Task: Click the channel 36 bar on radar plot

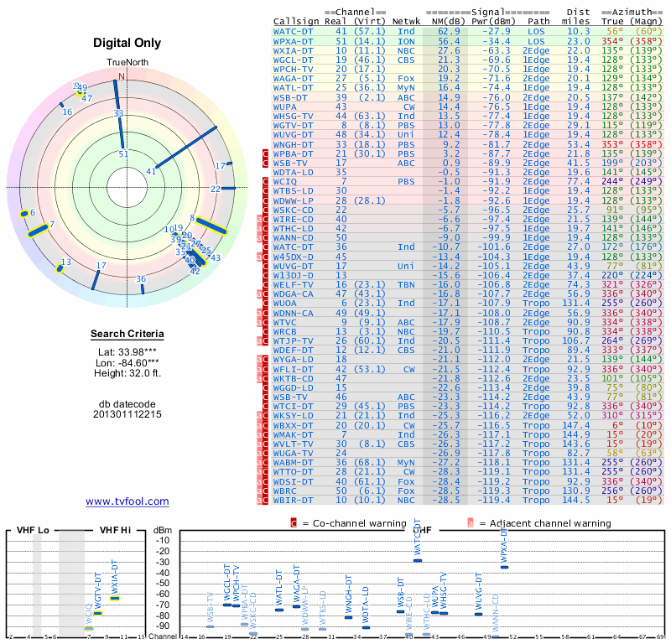Action: tap(143, 289)
